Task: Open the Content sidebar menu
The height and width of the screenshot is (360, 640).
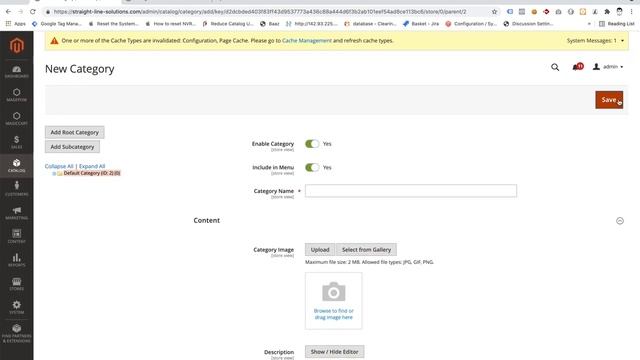Action: pyautogui.click(x=17, y=236)
